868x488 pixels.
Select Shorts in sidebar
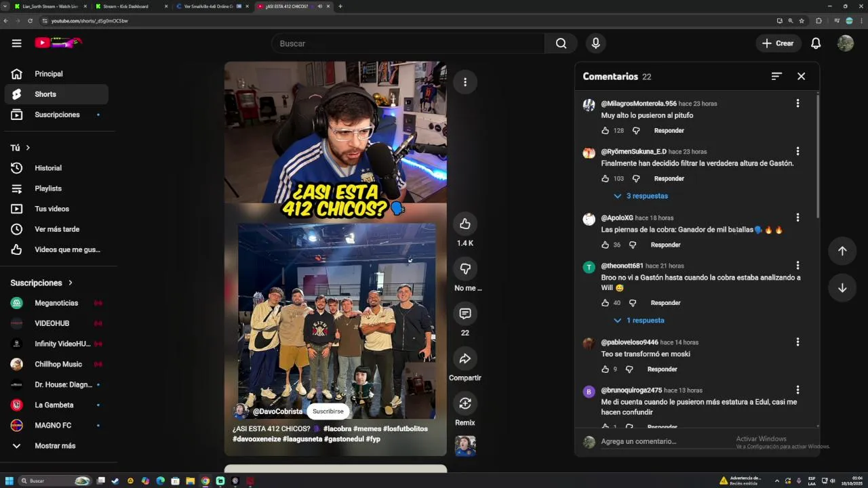pyautogui.click(x=56, y=94)
